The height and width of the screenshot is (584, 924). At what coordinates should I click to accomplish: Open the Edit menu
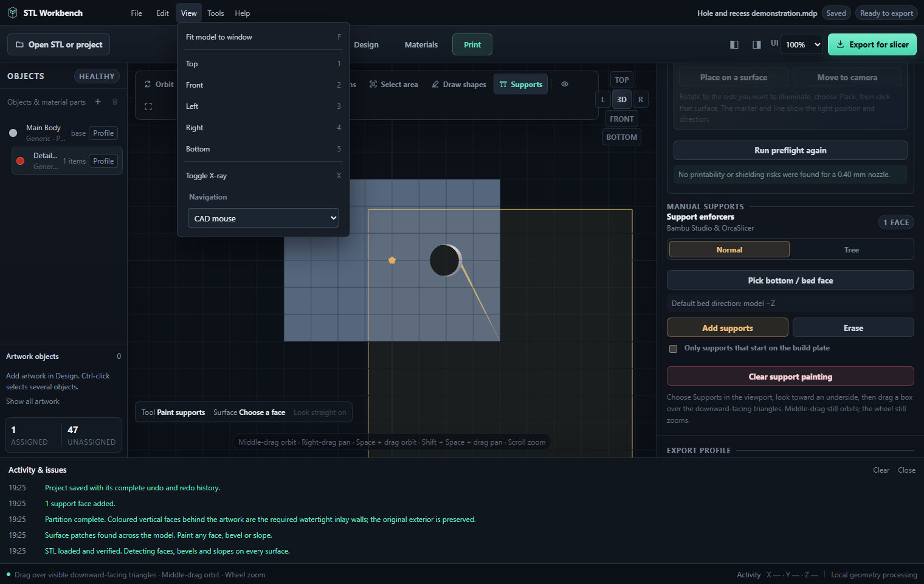(162, 13)
